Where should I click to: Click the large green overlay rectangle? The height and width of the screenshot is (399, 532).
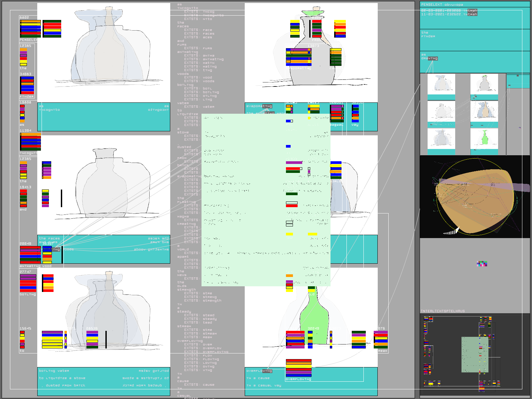point(266,199)
